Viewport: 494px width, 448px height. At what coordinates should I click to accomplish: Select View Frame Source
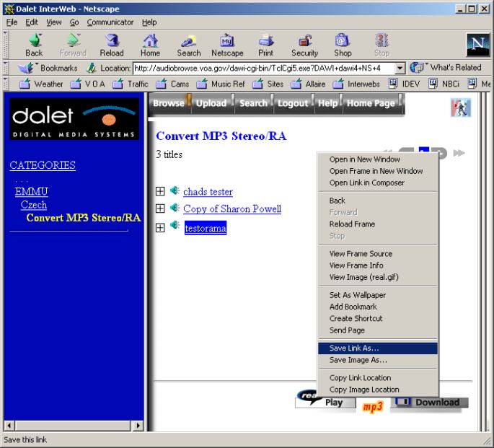378,254
